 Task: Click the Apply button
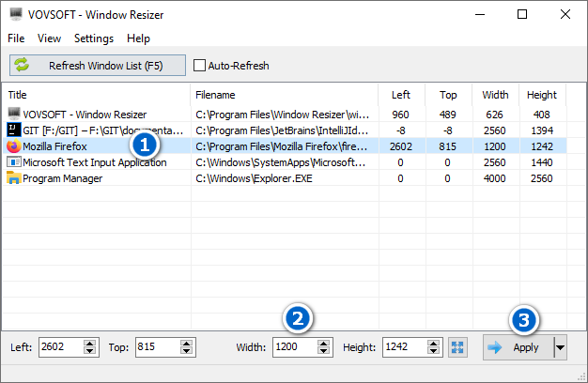[518, 347]
